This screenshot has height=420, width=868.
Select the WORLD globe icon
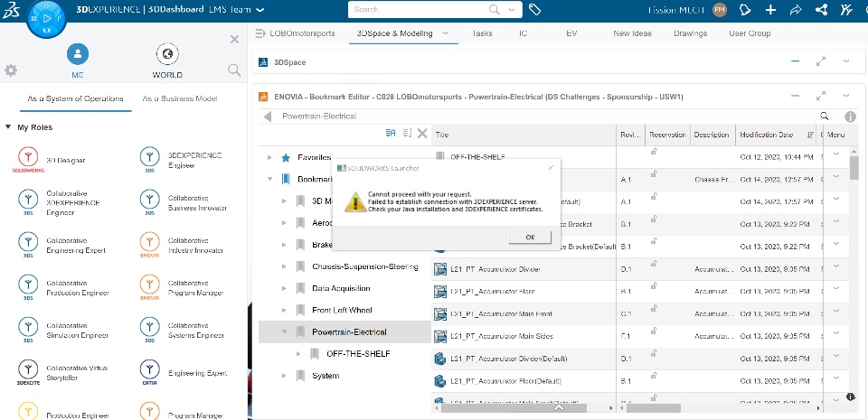pos(167,54)
